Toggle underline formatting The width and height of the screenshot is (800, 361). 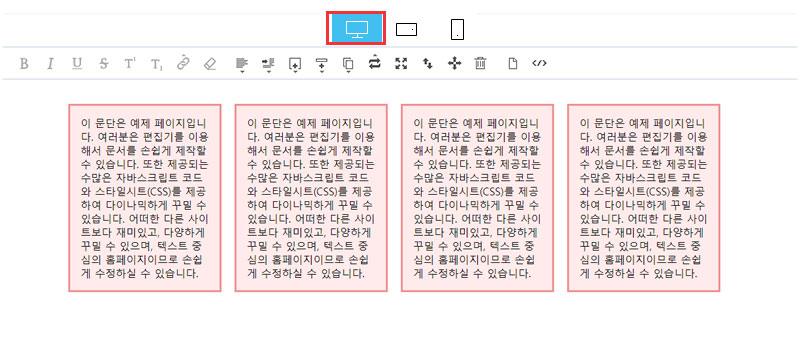77,64
